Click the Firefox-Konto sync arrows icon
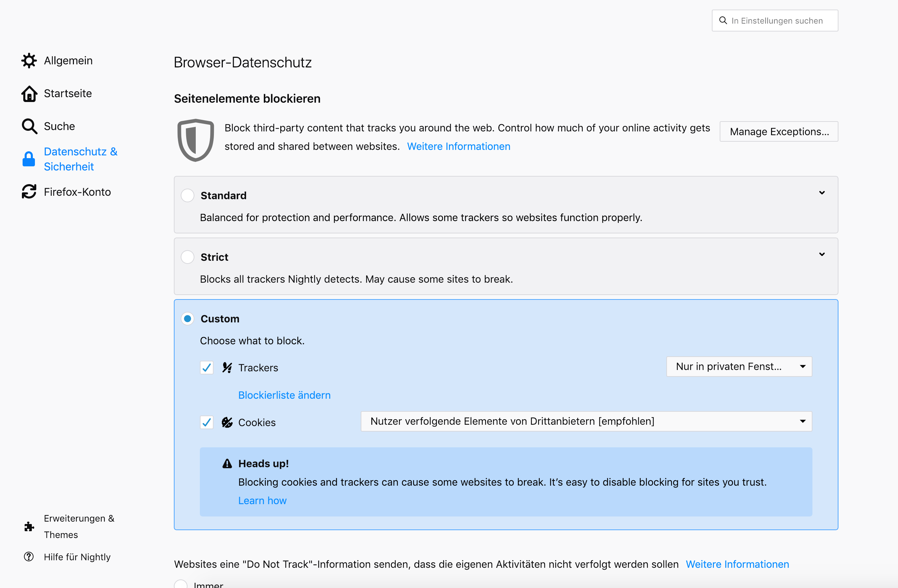This screenshot has width=898, height=588. 29,192
